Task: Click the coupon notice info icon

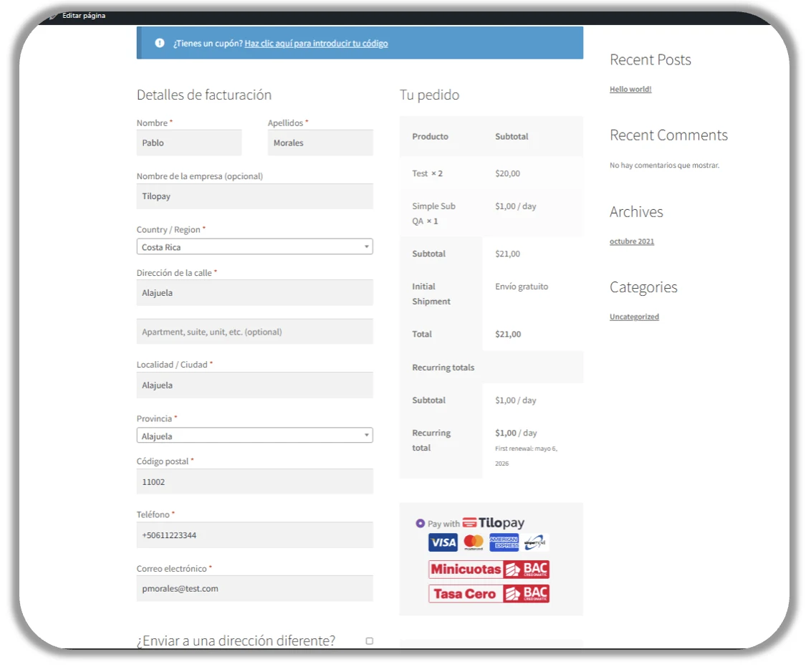Action: pos(160,43)
